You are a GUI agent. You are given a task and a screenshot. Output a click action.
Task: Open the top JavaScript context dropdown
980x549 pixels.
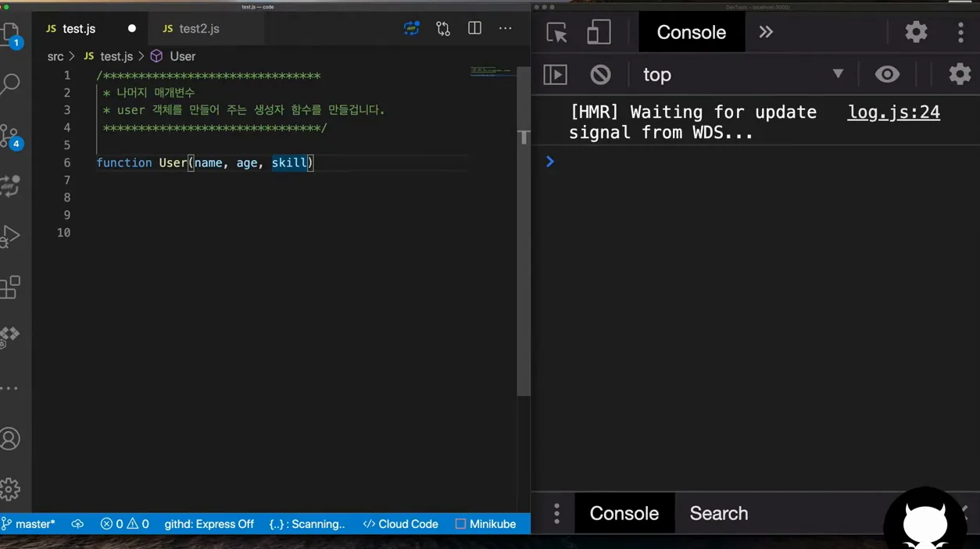pyautogui.click(x=742, y=74)
